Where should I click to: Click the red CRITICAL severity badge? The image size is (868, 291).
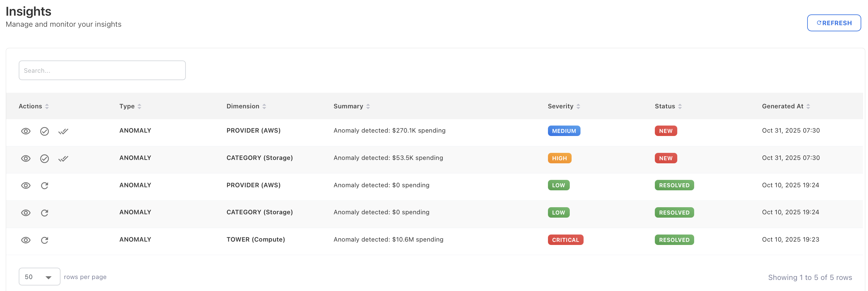(x=565, y=240)
